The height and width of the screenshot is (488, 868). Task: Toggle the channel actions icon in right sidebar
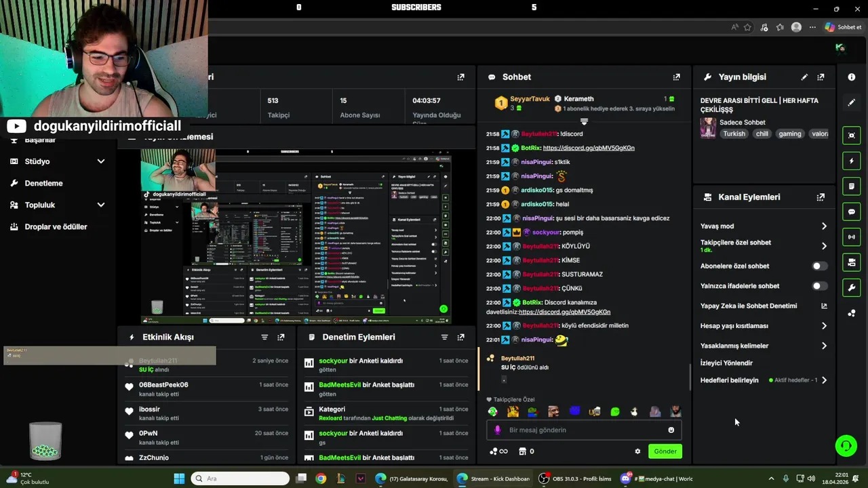[x=852, y=262]
